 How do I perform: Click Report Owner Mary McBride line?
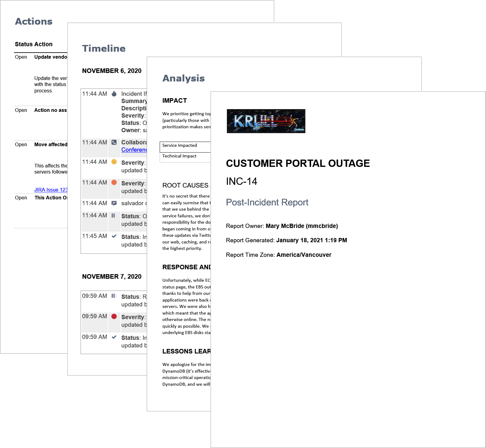click(x=282, y=226)
